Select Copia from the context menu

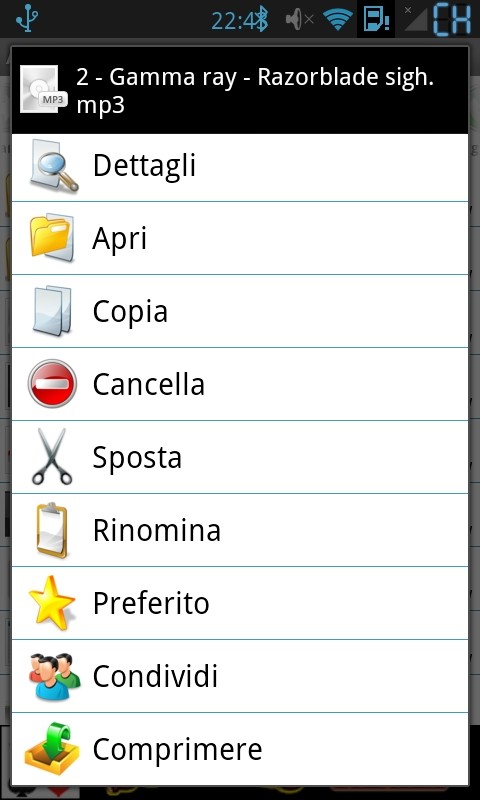tap(240, 311)
